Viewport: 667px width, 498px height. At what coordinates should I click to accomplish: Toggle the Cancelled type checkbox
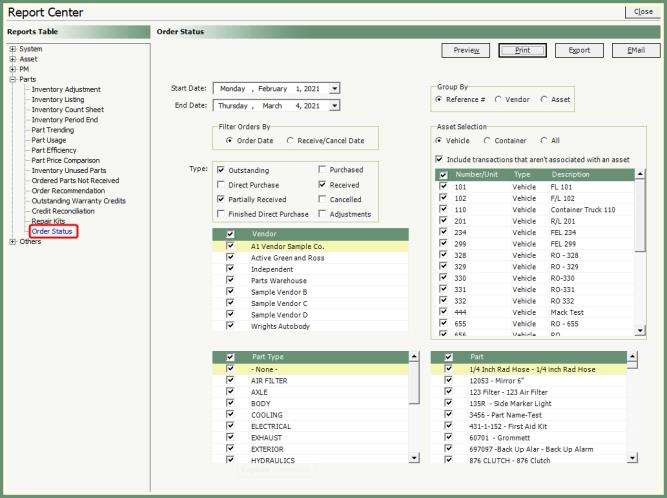[322, 199]
